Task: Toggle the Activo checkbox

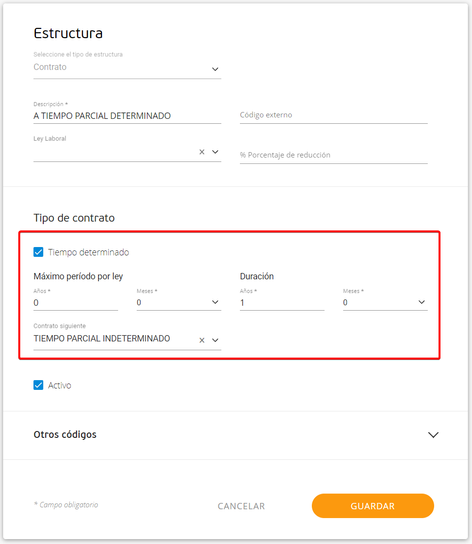Action: coord(38,385)
